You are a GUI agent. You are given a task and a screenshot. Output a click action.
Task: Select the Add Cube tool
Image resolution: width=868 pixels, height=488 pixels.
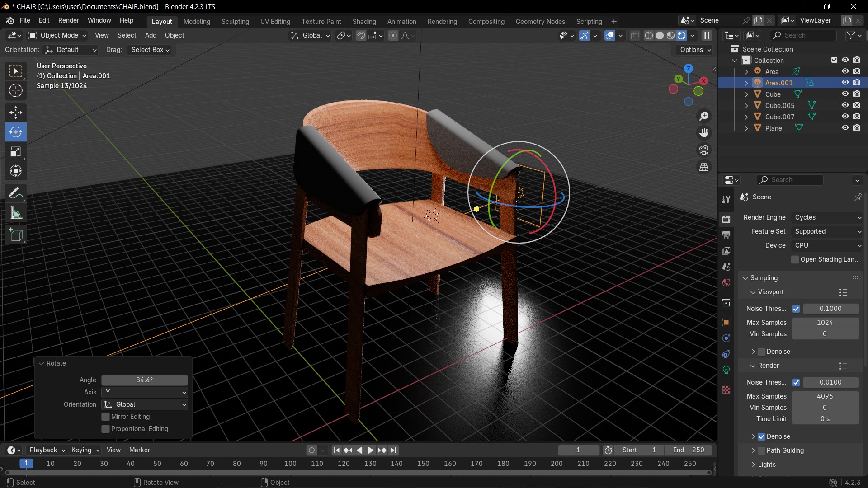pyautogui.click(x=16, y=235)
